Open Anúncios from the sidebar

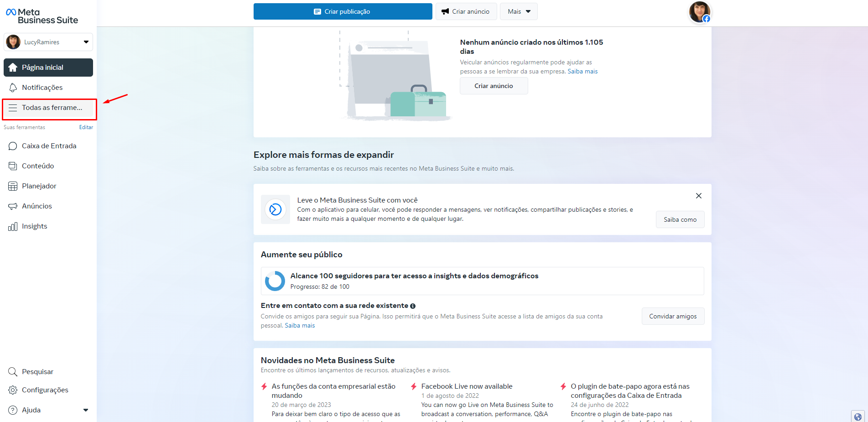click(48, 206)
